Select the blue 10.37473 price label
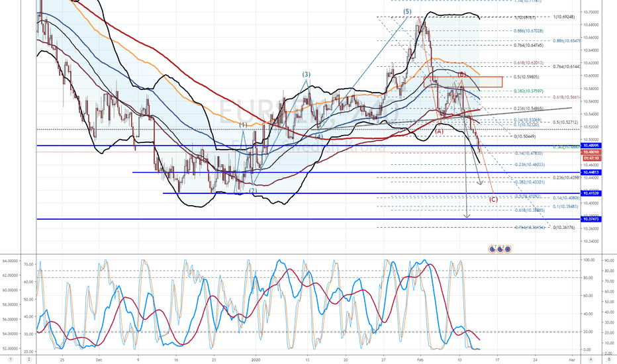 (x=591, y=219)
